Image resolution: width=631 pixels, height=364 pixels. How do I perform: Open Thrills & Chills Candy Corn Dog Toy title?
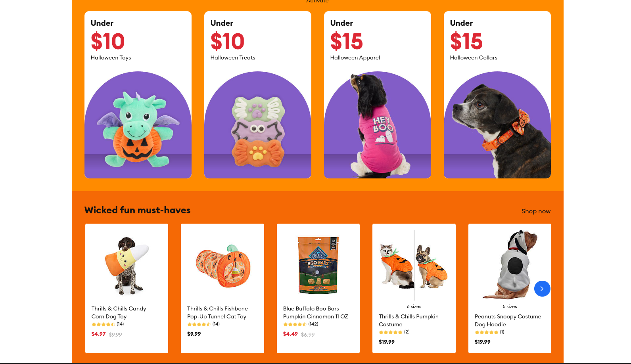click(119, 312)
